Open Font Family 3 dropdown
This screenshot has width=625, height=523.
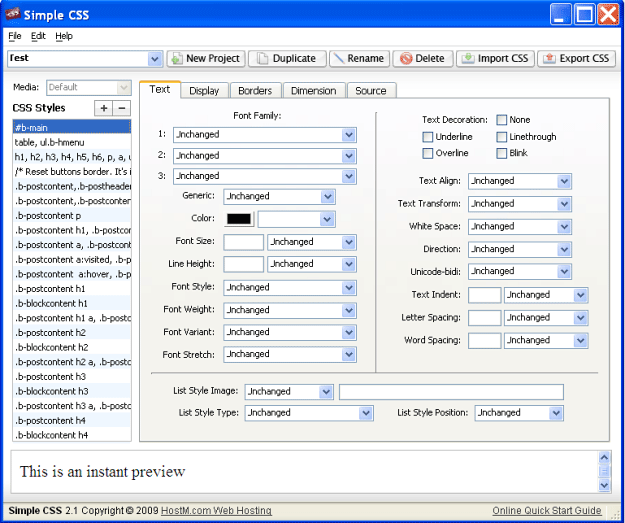point(349,177)
